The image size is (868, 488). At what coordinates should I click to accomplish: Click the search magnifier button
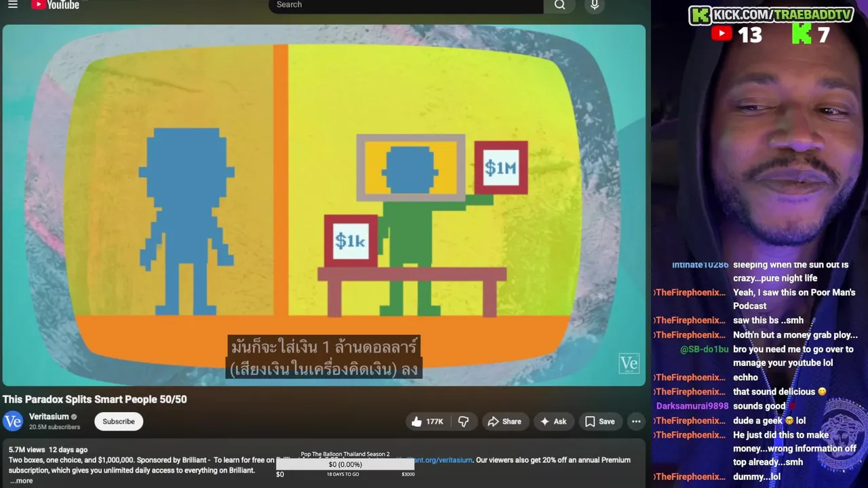click(559, 5)
